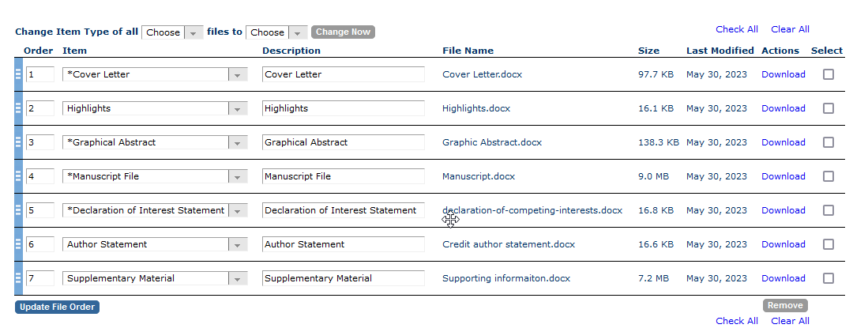Click drag handle for Supplementary Material row
868x332 pixels.
18,278
